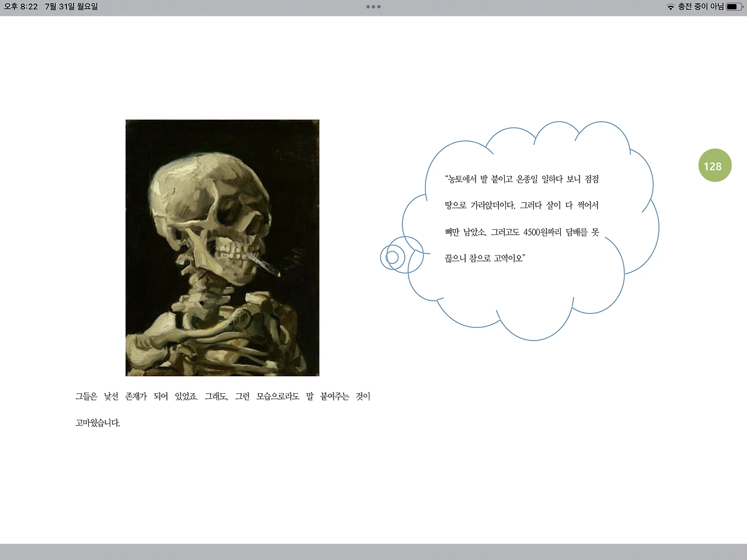Select the skeleton smoking cigarette painting
Image resolution: width=747 pixels, height=560 pixels.
(222, 247)
